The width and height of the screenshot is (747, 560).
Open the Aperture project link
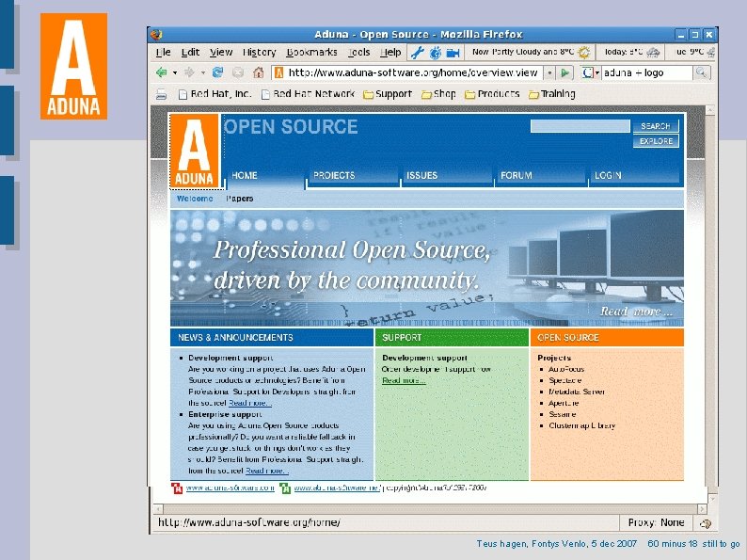[x=564, y=403]
